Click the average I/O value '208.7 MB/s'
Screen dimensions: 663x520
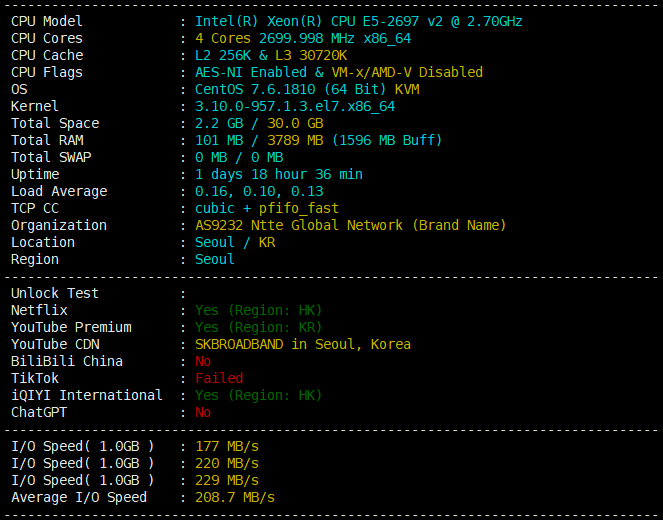click(x=235, y=497)
